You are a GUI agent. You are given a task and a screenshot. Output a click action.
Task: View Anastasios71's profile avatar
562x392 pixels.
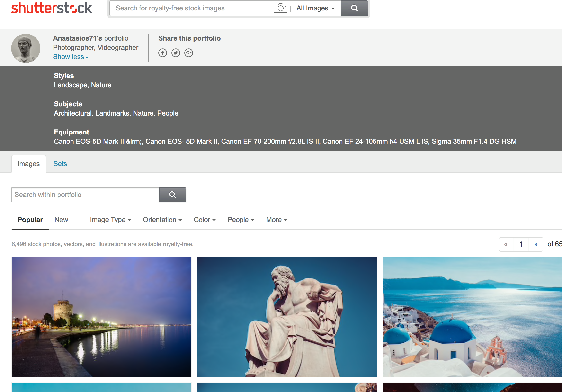26,48
